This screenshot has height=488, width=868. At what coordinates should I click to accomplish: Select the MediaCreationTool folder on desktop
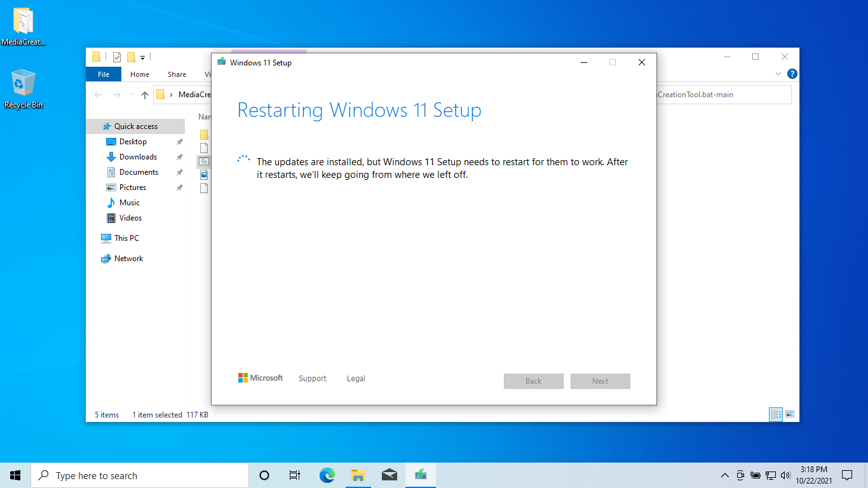[24, 27]
